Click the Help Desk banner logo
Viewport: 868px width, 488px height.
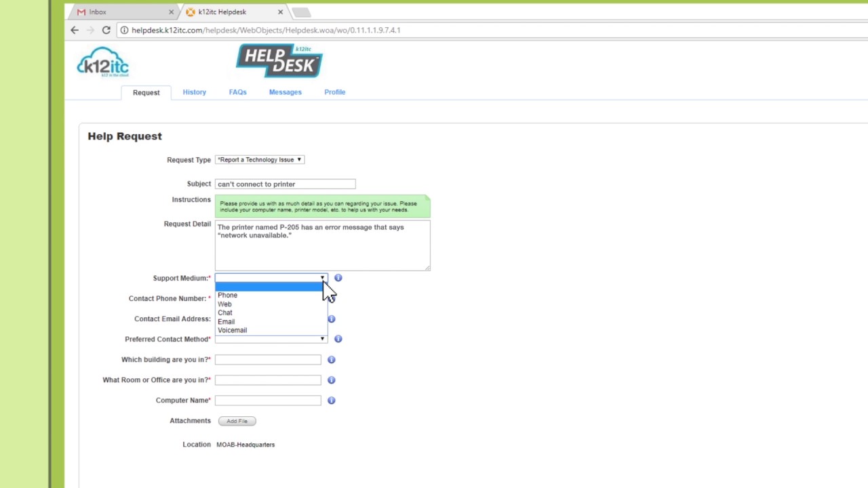point(279,61)
